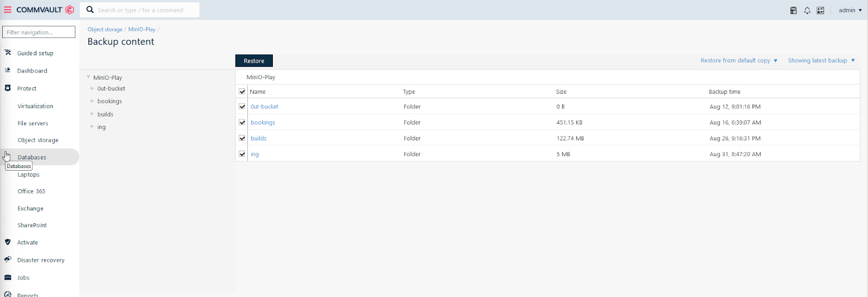The height and width of the screenshot is (297, 868).
Task: Open the admin user menu
Action: point(850,10)
